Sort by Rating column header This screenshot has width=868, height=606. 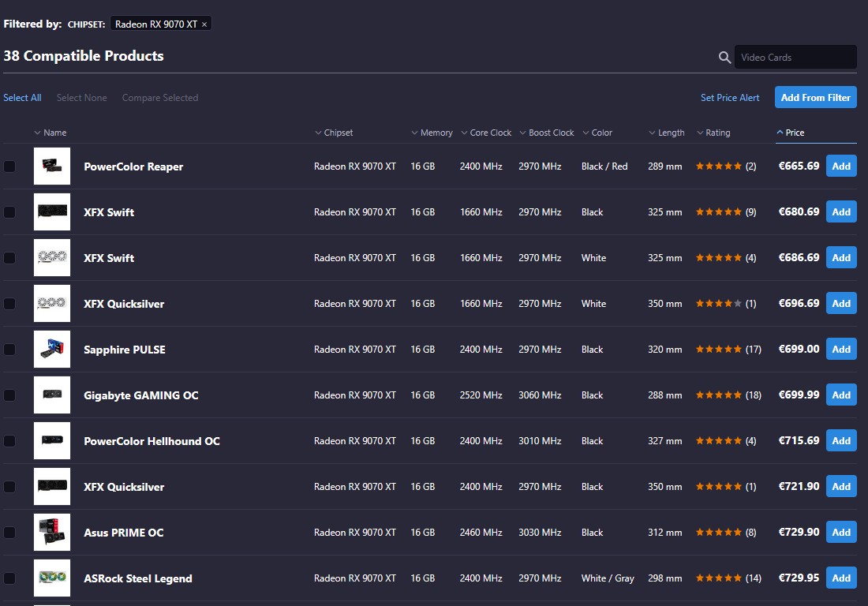coord(713,133)
